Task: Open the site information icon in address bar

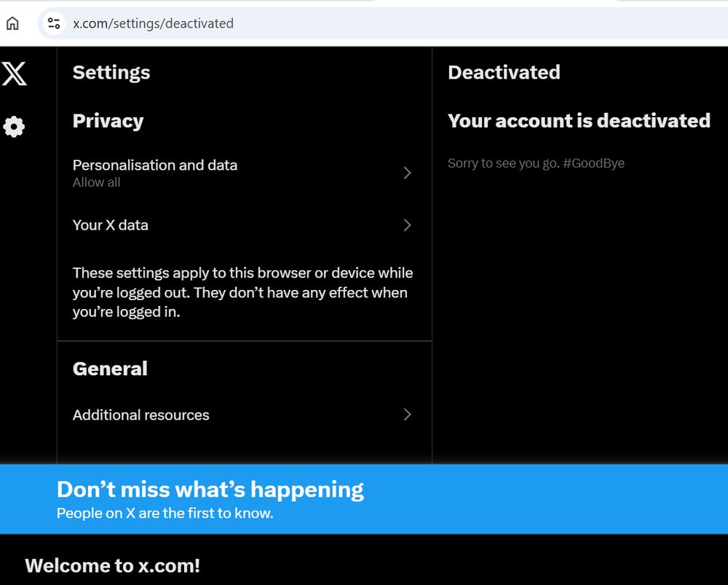Action: click(54, 23)
